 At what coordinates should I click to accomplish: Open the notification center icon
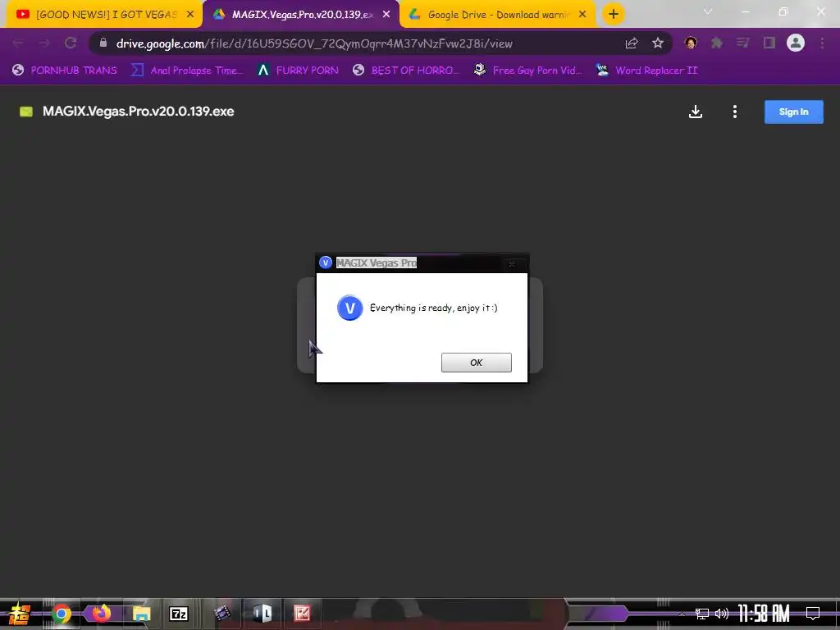[x=813, y=614]
